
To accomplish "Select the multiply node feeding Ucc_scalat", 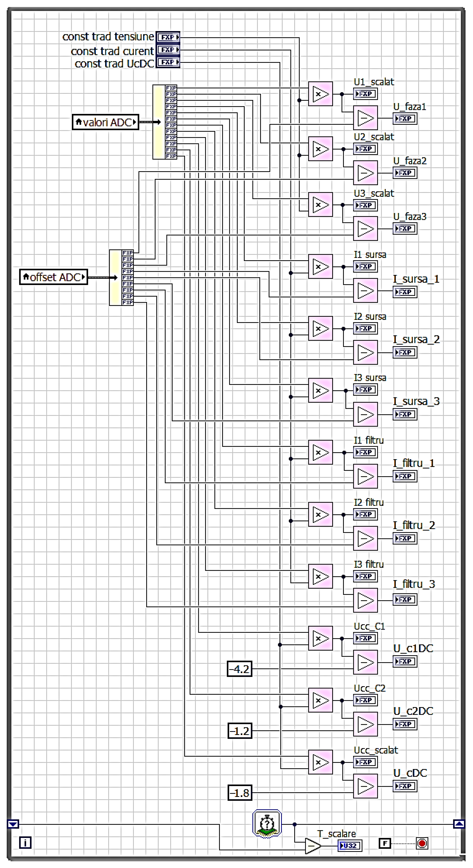I will (320, 762).
